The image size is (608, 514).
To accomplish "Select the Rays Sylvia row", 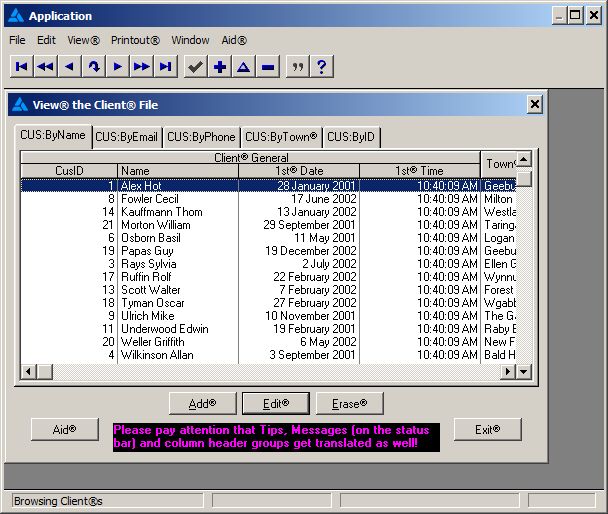I will [x=268, y=264].
